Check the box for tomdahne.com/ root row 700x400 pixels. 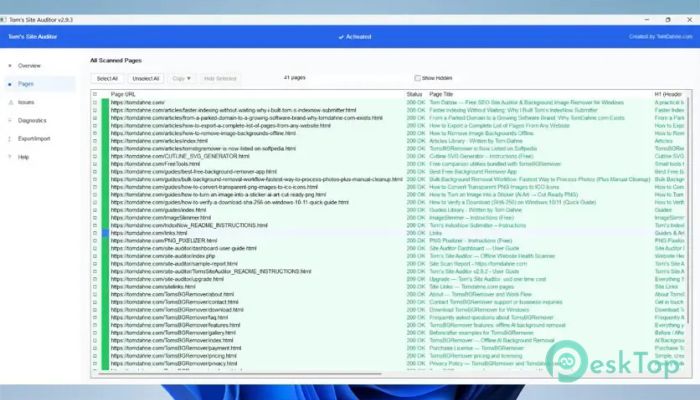(x=95, y=102)
